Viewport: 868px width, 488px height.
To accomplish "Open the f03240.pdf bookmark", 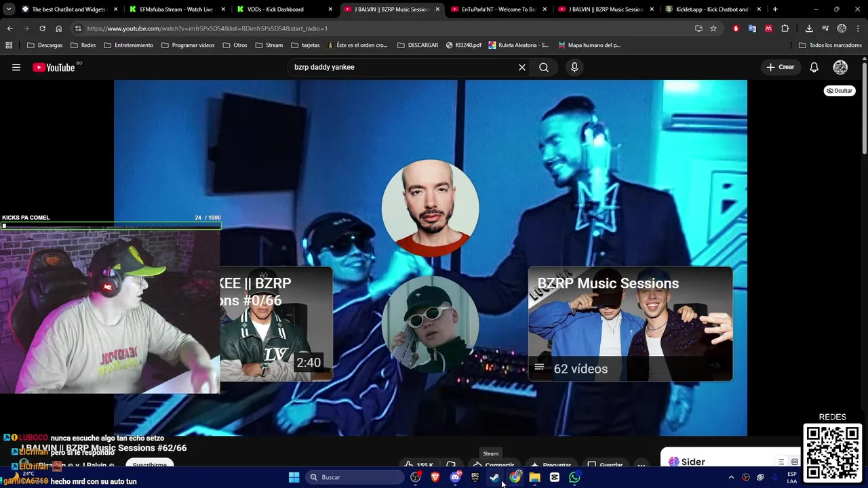I will (x=464, y=45).
